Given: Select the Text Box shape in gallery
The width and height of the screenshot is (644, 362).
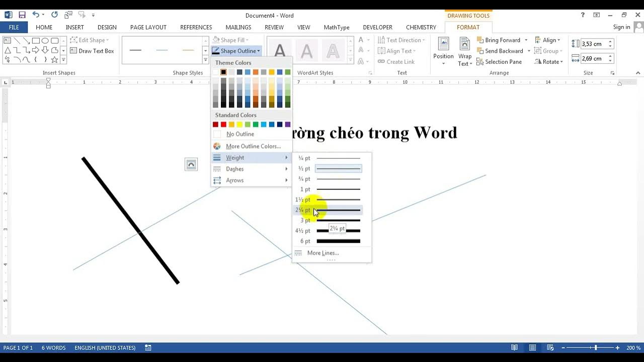Looking at the screenshot, I should 7,41.
